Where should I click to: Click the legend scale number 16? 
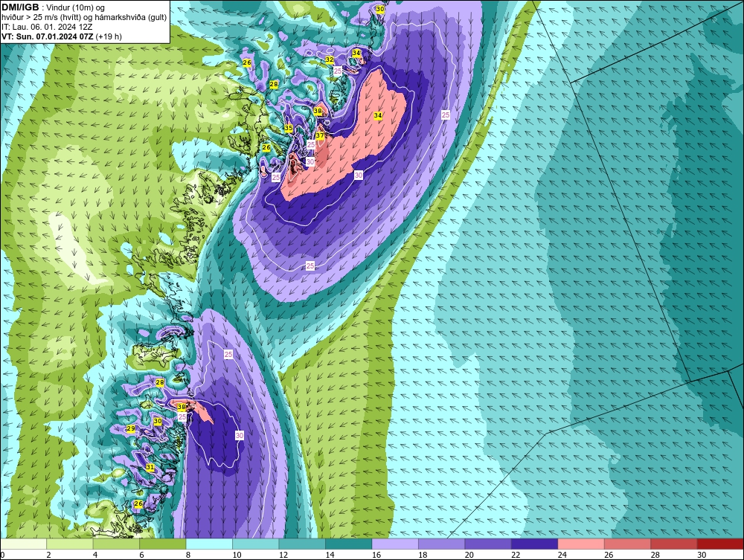pos(376,555)
